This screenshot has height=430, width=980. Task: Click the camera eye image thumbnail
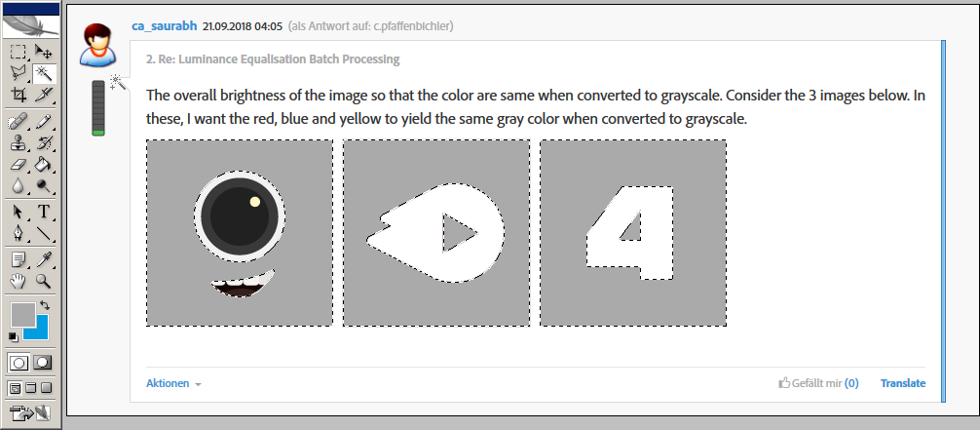[x=240, y=233]
